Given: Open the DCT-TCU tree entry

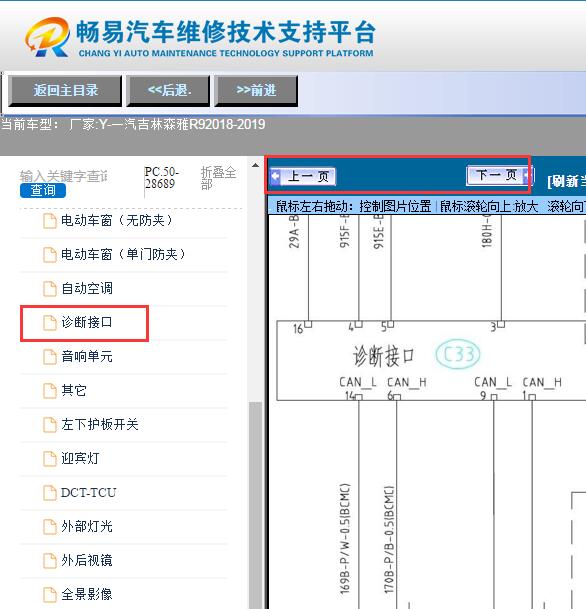Looking at the screenshot, I should [89, 492].
